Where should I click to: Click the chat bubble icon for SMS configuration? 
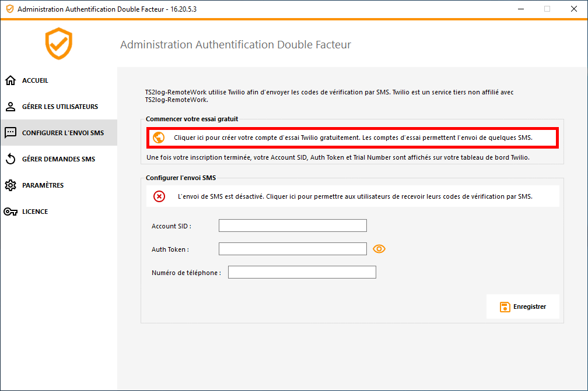pyautogui.click(x=10, y=133)
